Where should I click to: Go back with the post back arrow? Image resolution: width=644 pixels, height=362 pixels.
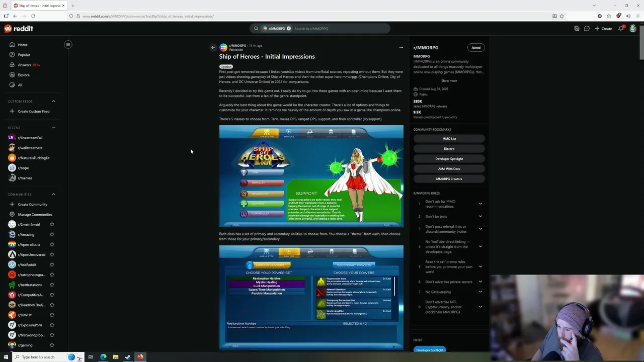point(213,48)
